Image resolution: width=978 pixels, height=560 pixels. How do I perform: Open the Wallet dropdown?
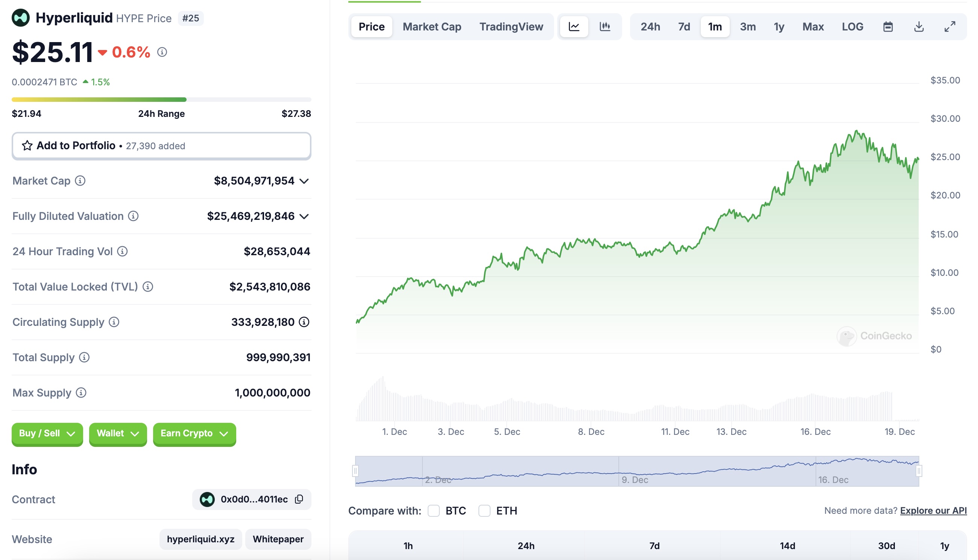click(118, 434)
